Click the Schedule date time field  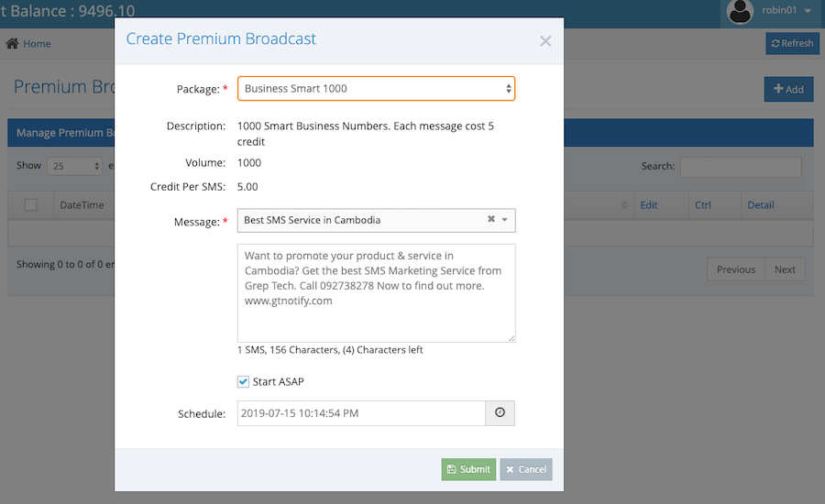pos(361,413)
